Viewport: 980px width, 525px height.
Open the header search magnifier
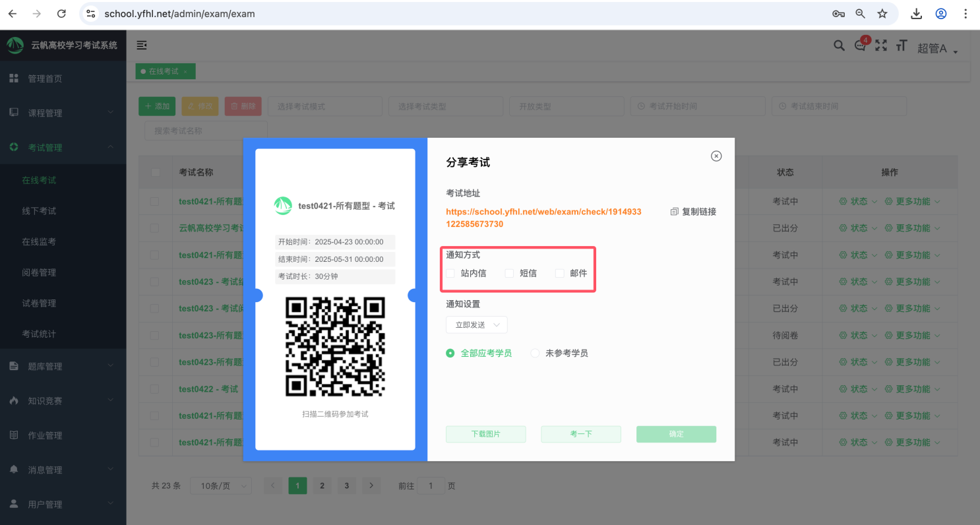point(839,46)
